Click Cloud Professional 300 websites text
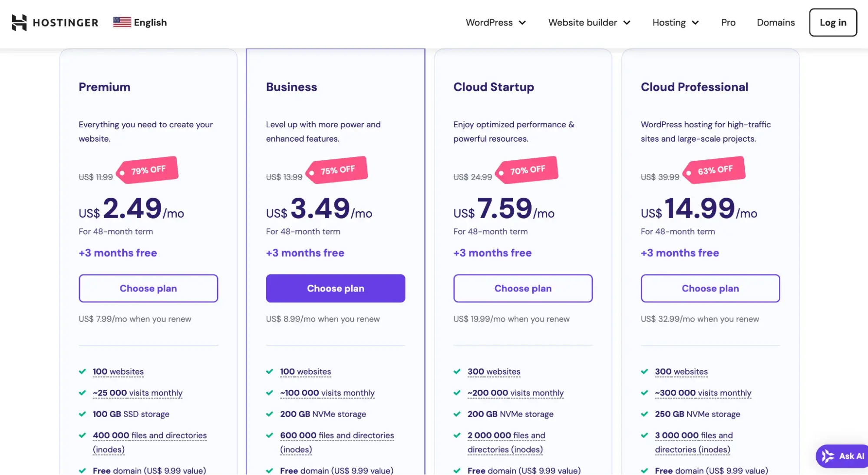Screen dimensions: 868x475 (x=681, y=372)
